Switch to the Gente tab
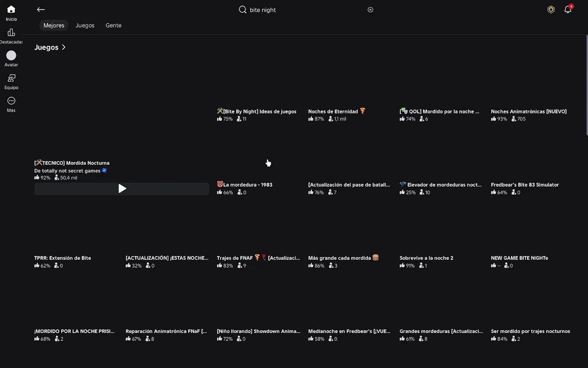 (113, 25)
